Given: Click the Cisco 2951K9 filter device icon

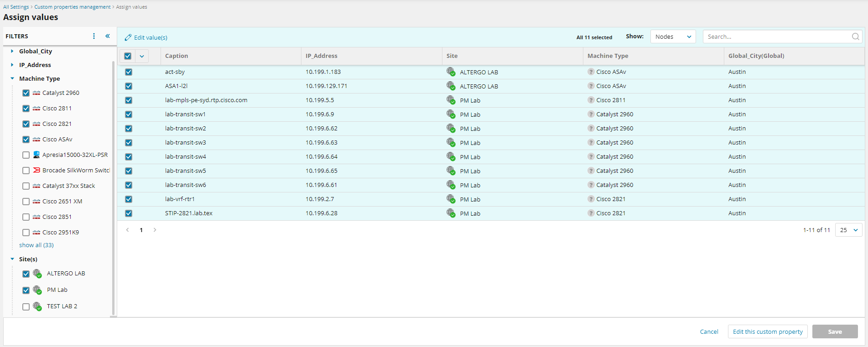Looking at the screenshot, I should (x=36, y=233).
